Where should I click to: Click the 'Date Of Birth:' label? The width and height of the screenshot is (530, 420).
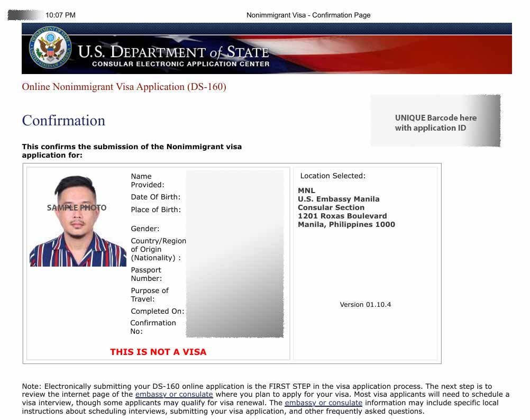[156, 197]
